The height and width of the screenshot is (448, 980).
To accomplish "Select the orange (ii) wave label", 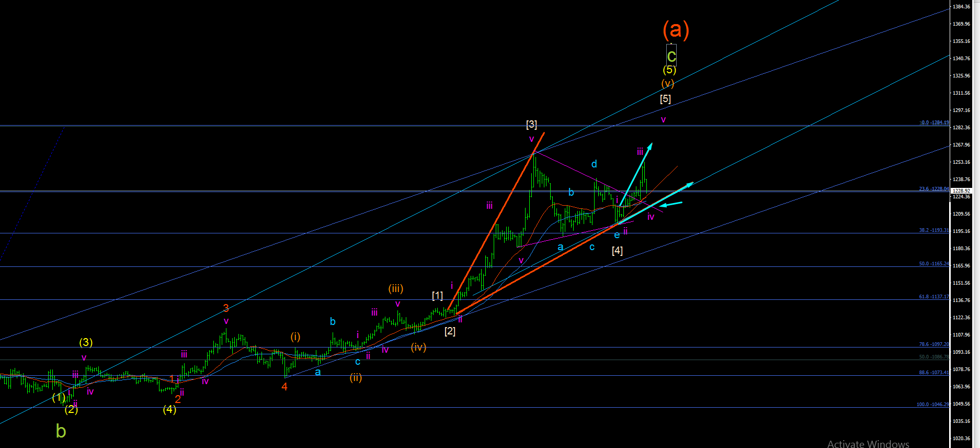I will click(356, 377).
